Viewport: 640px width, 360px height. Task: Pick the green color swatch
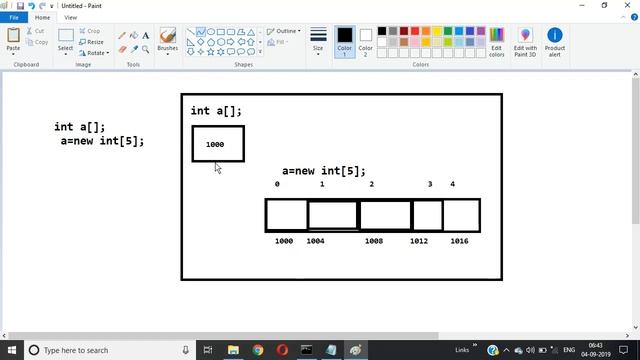(448, 31)
